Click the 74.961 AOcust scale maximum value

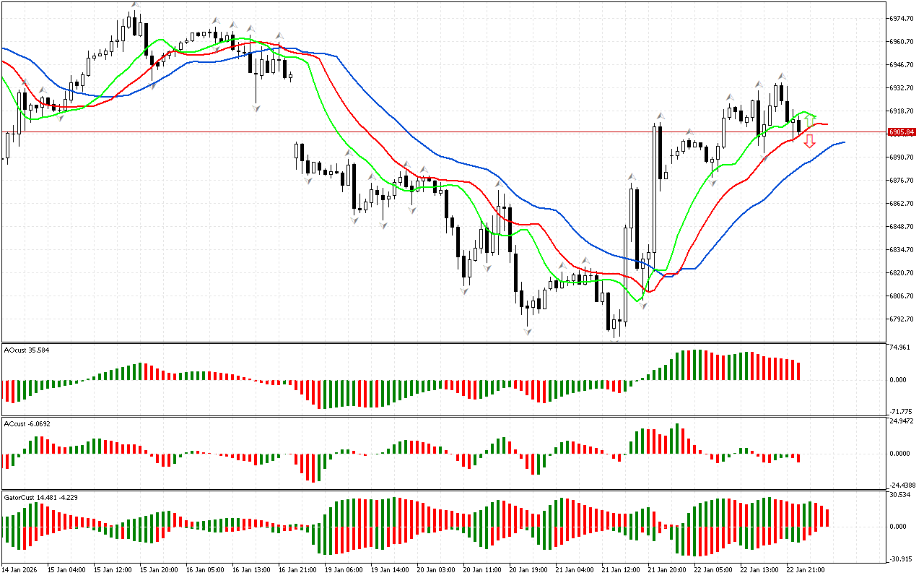pyautogui.click(x=900, y=348)
